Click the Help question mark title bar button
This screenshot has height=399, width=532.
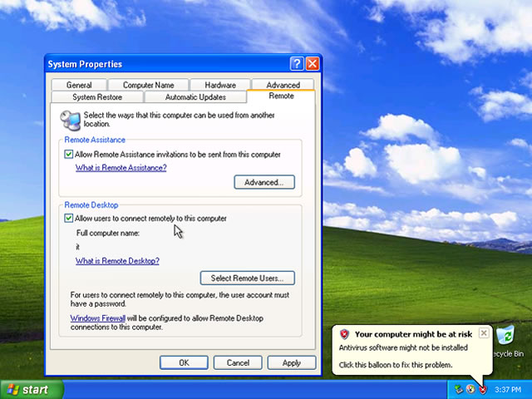pyautogui.click(x=297, y=64)
